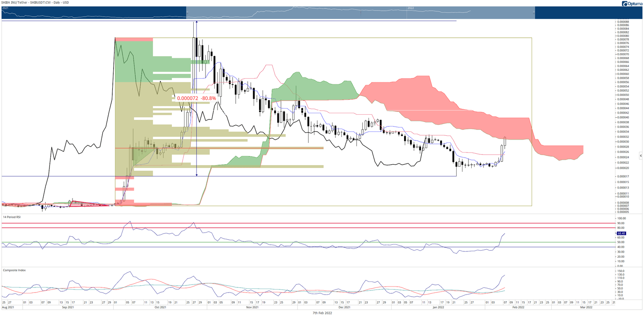Click the '100.00' value on RSI axis
The height and width of the screenshot is (318, 644).
pyautogui.click(x=621, y=218)
